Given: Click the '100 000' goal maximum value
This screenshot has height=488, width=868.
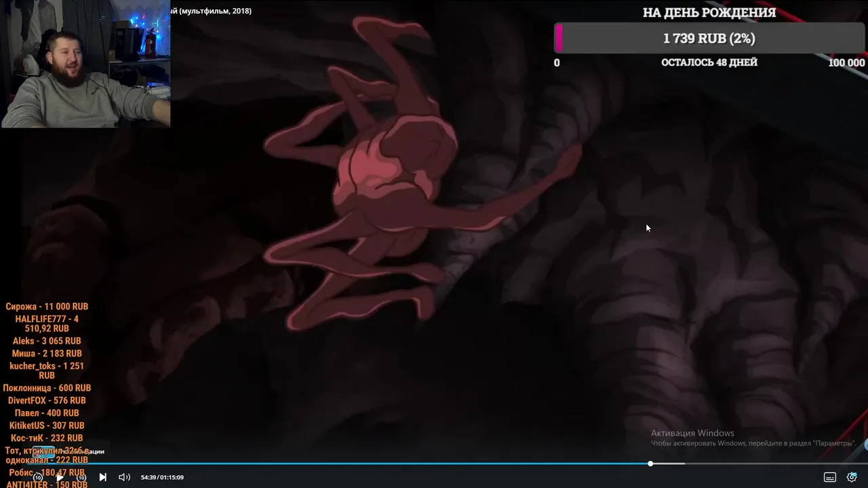Looking at the screenshot, I should 846,62.
